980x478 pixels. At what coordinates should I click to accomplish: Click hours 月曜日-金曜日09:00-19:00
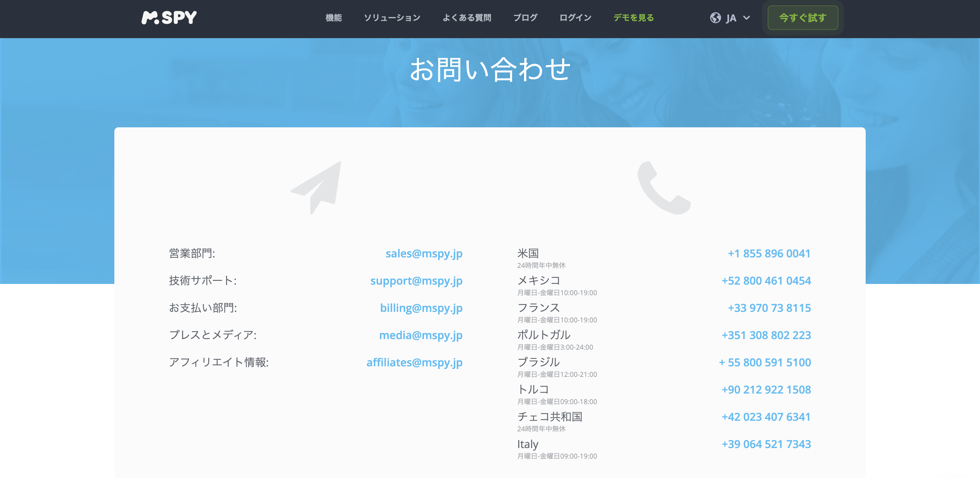(x=557, y=456)
